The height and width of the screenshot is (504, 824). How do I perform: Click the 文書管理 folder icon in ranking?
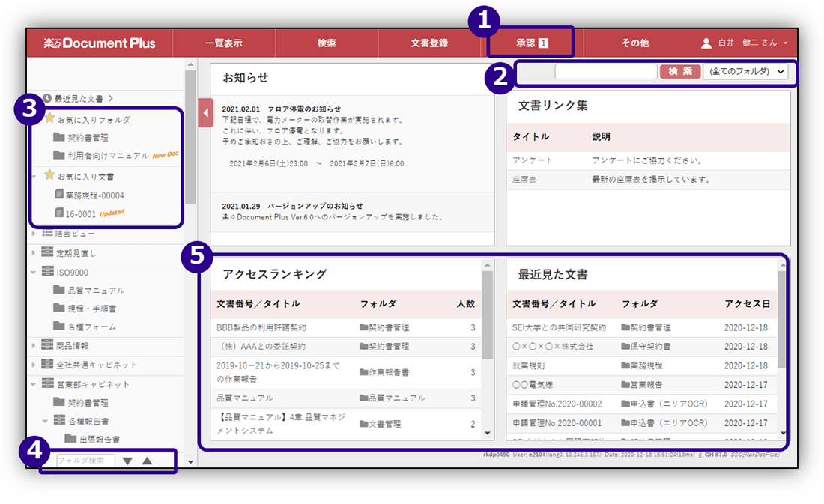click(x=363, y=424)
